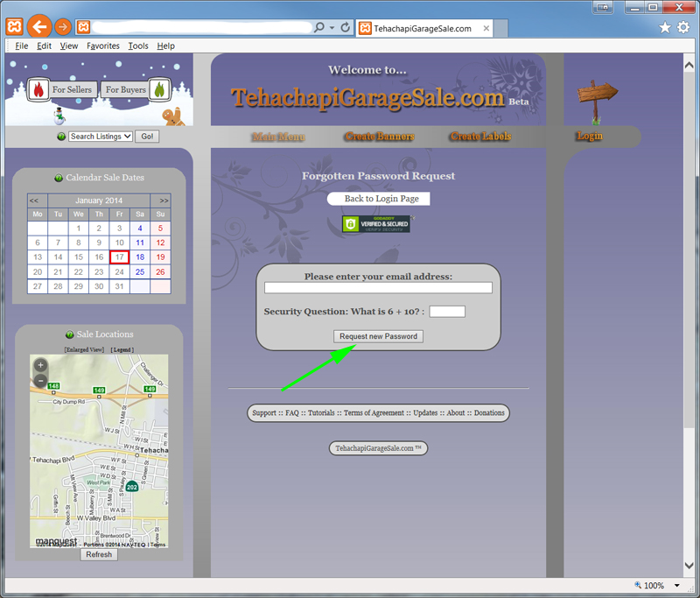
Task: Open map Enlarged View link
Action: point(84,349)
